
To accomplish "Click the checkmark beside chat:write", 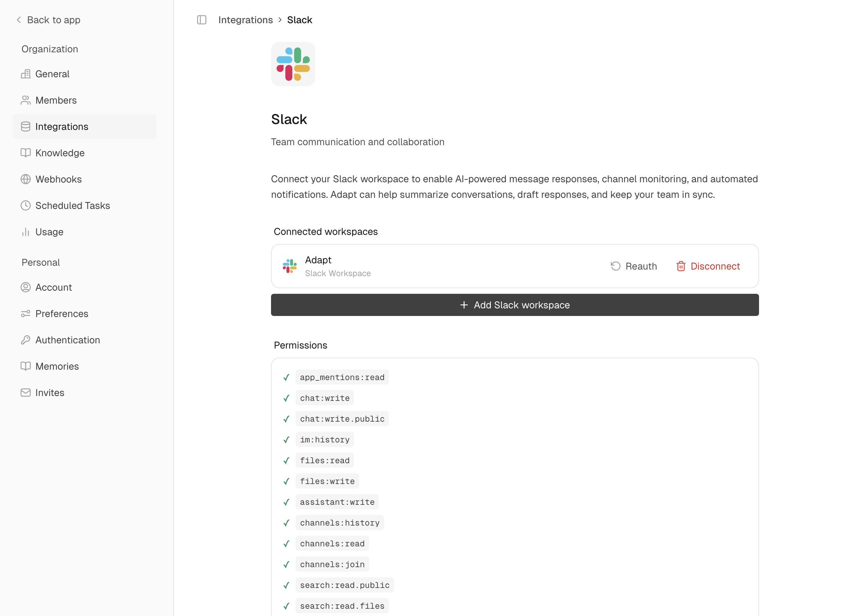I will pos(286,398).
